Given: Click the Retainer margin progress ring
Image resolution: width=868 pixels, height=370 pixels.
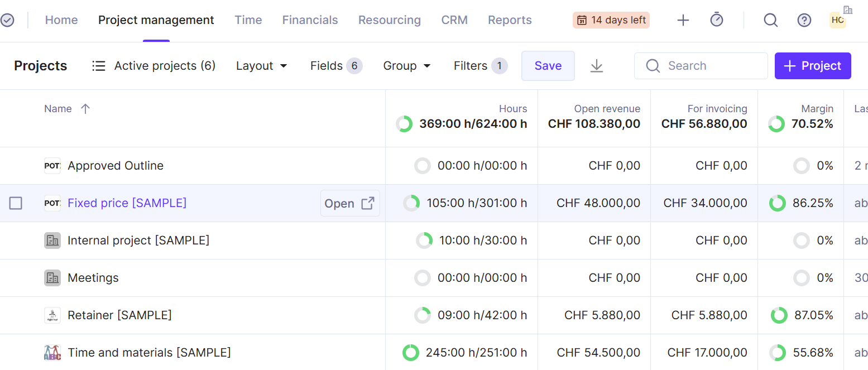Looking at the screenshot, I should click(779, 315).
